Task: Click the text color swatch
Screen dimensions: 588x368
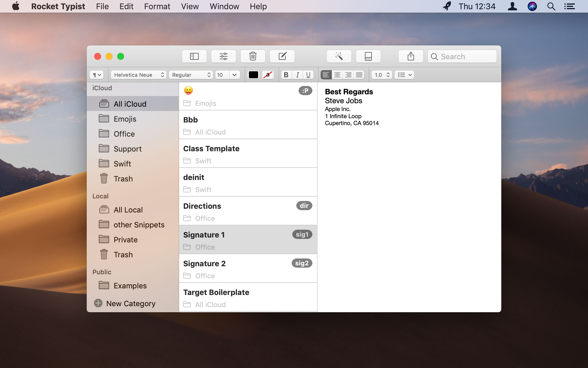Action: [x=253, y=75]
